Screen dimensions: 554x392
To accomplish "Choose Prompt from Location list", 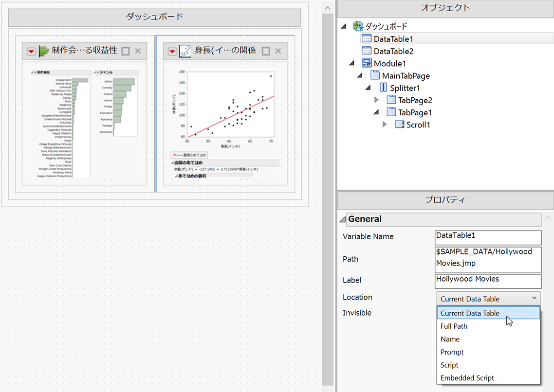I will point(488,352).
